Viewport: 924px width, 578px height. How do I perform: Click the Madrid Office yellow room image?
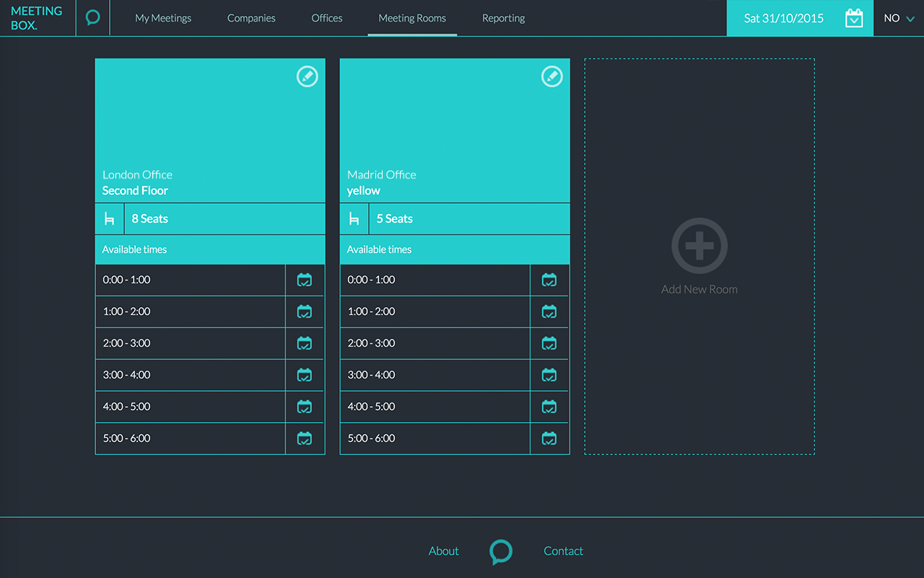[455, 131]
